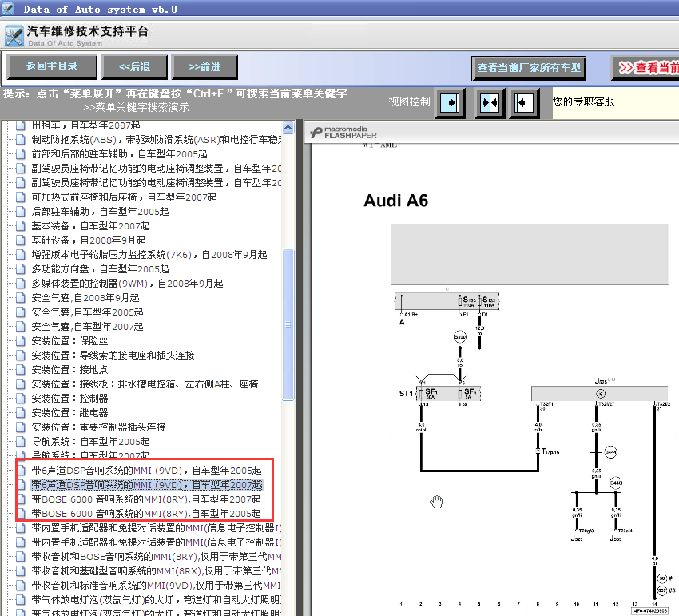
Task: Click the tree scrollbar up arrow
Action: click(288, 127)
